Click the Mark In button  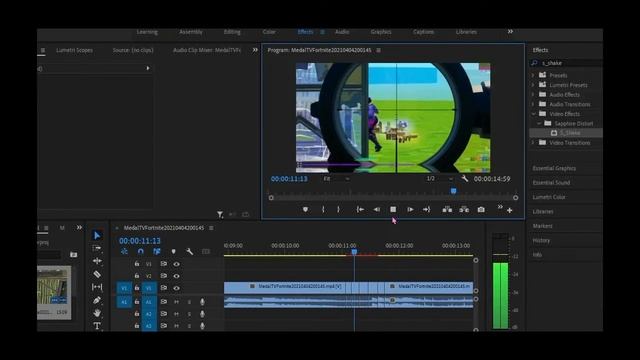pos(323,209)
